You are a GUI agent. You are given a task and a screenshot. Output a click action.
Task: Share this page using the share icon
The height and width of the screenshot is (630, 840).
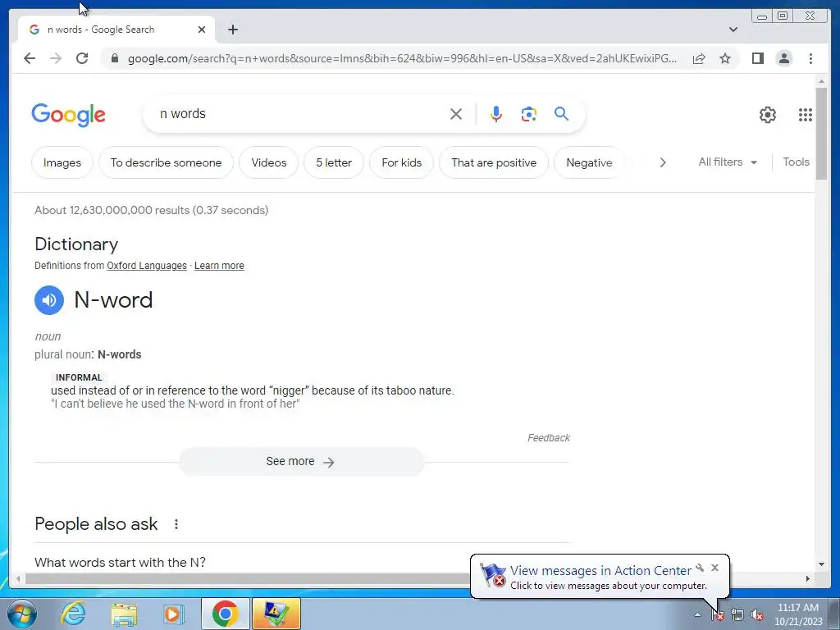(x=699, y=58)
